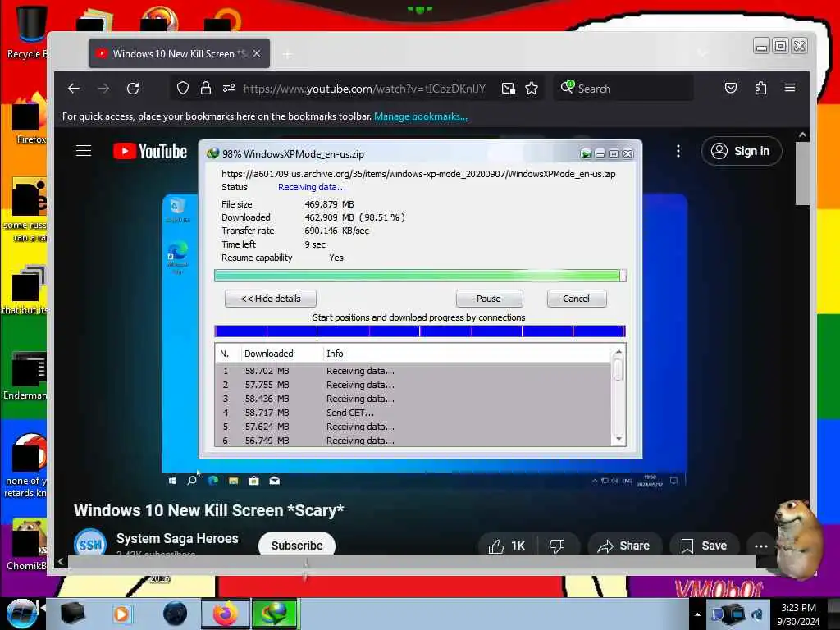Click the Manage bookmarks link

tap(421, 116)
